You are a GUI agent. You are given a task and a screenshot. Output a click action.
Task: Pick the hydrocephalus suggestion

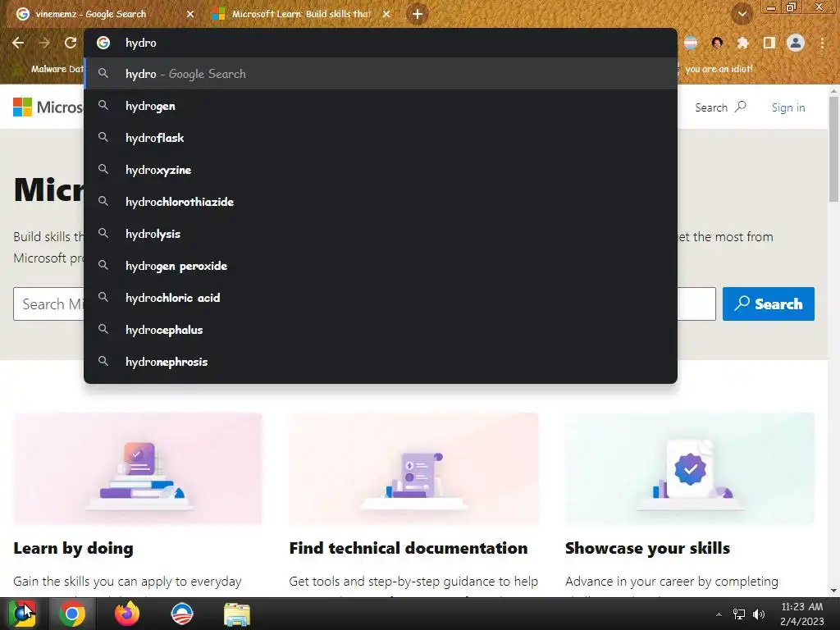point(381,330)
